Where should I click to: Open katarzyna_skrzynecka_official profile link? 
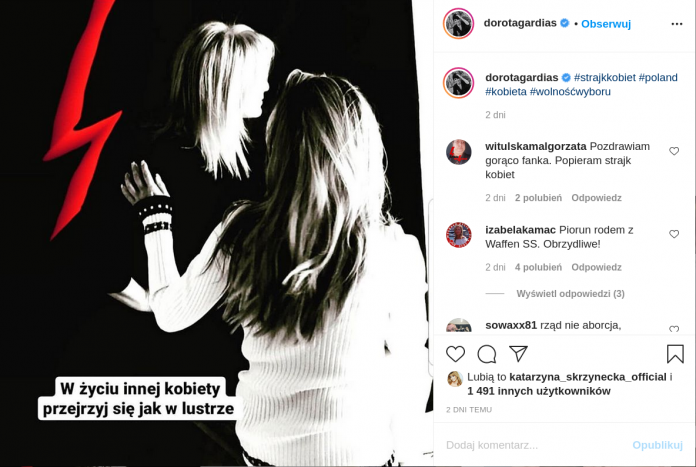(x=588, y=377)
